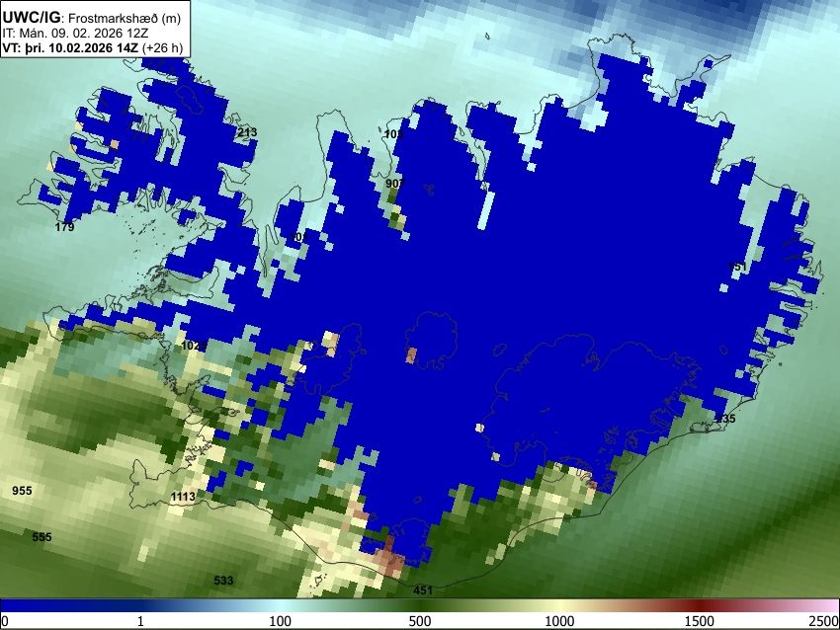The width and height of the screenshot is (840, 630).
Task: Click the colour bar label '2500'
Action: coord(824,621)
